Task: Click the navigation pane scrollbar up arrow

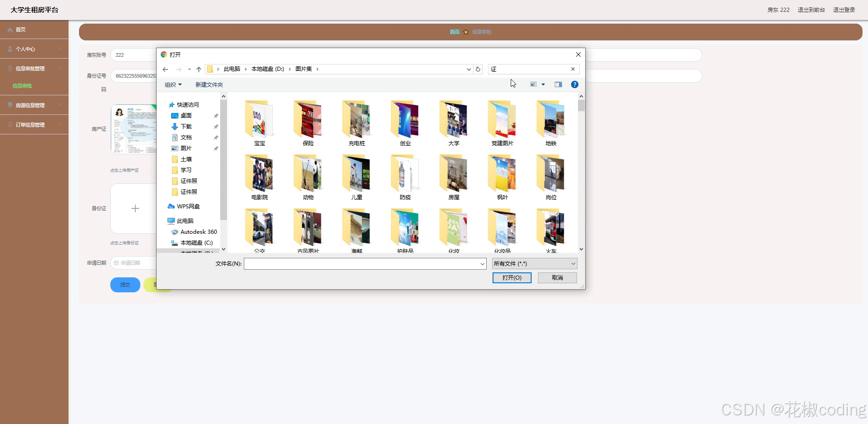Action: coord(223,96)
